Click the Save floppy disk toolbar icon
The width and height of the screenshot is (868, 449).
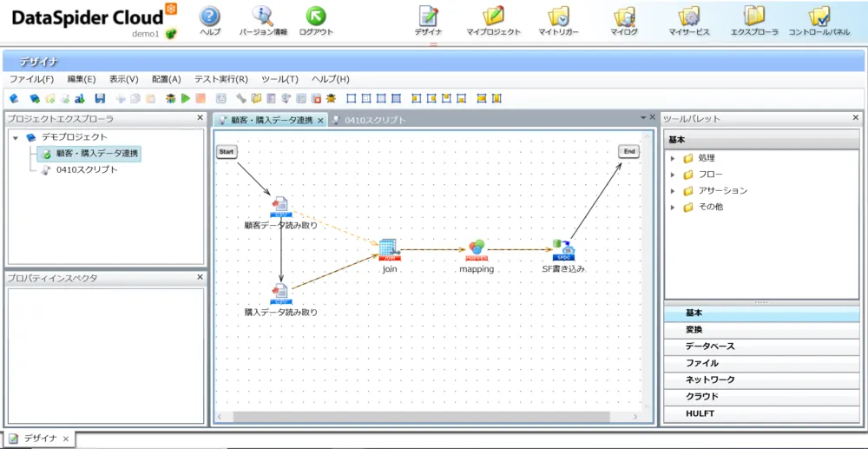(100, 98)
